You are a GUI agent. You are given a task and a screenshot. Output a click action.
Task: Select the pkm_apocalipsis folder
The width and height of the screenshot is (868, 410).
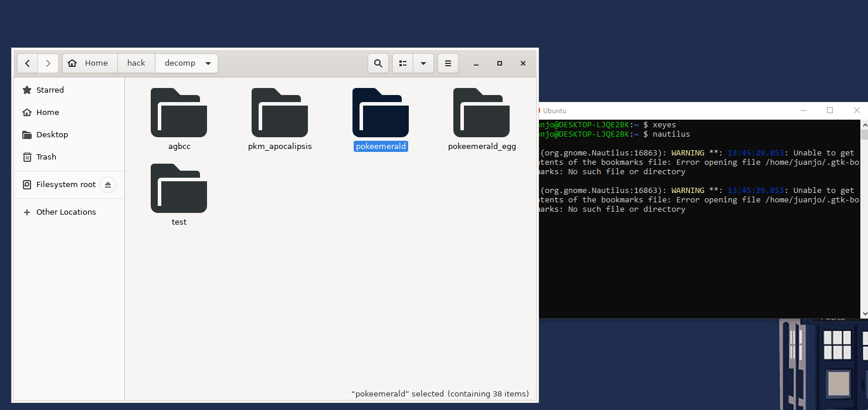coord(280,113)
